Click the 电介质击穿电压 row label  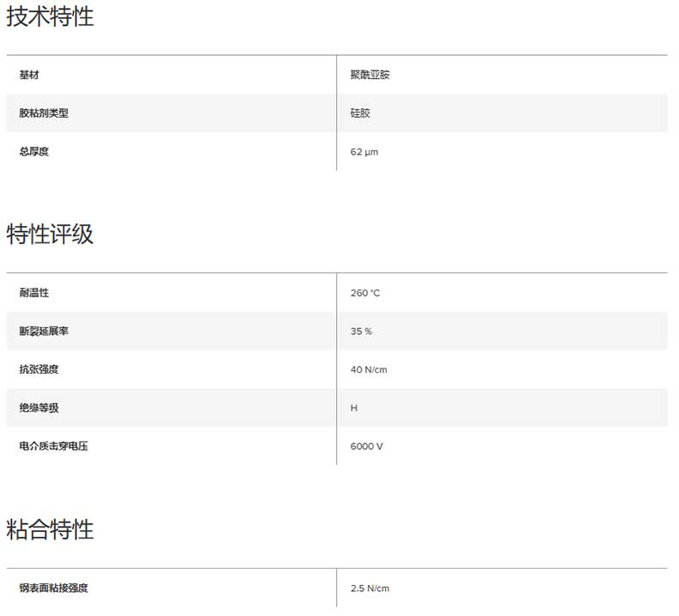coord(53,447)
